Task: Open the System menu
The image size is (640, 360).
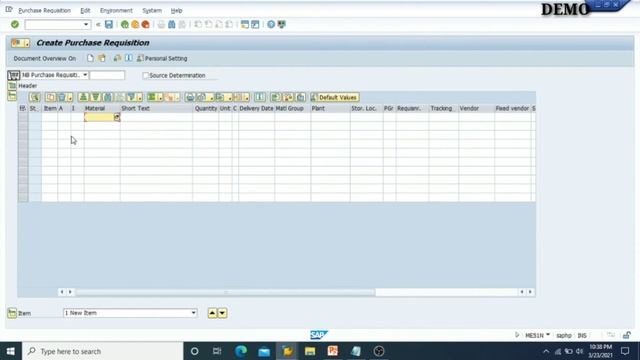Action: pos(152,11)
